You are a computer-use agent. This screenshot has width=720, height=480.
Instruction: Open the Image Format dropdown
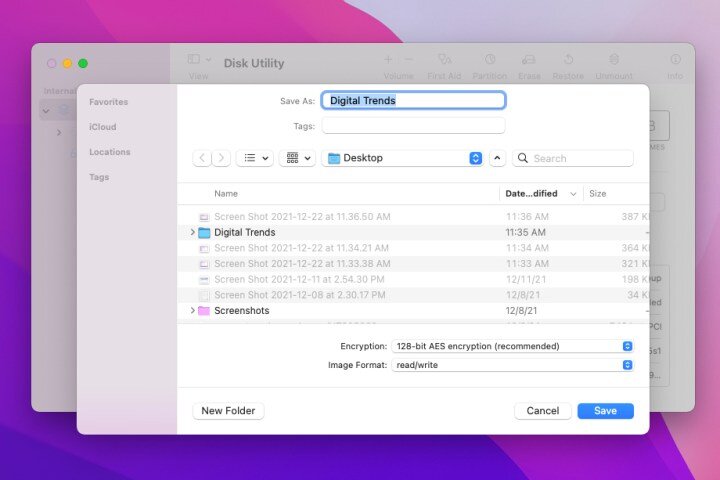(512, 365)
